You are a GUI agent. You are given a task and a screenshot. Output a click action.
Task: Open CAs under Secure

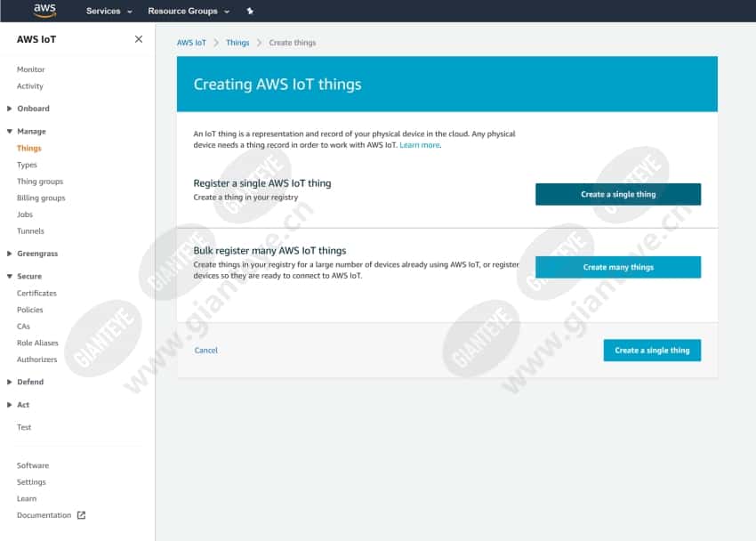[23, 327]
